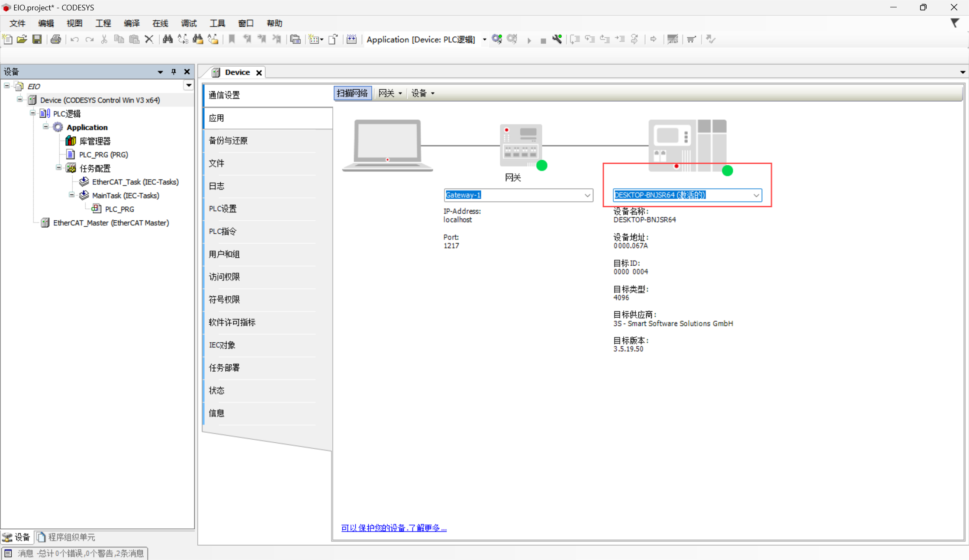The width and height of the screenshot is (969, 560).
Task: Click the Login gear icon in toolbar
Action: (497, 39)
